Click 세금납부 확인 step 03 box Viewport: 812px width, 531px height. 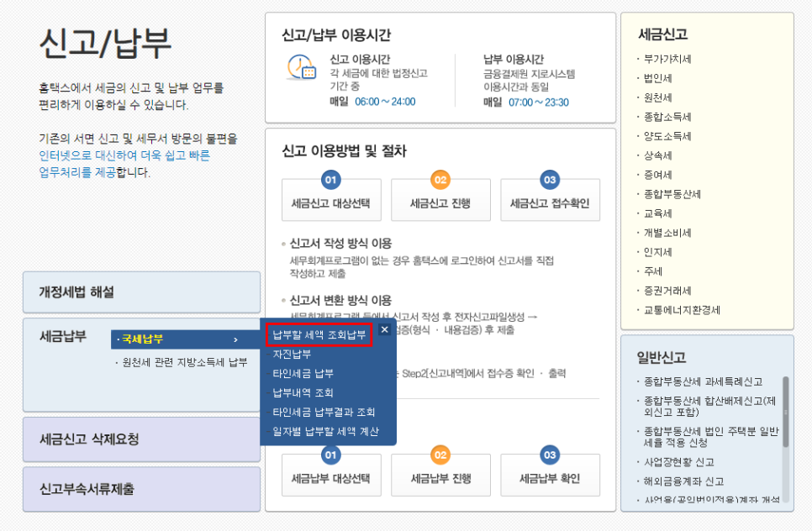(550, 475)
